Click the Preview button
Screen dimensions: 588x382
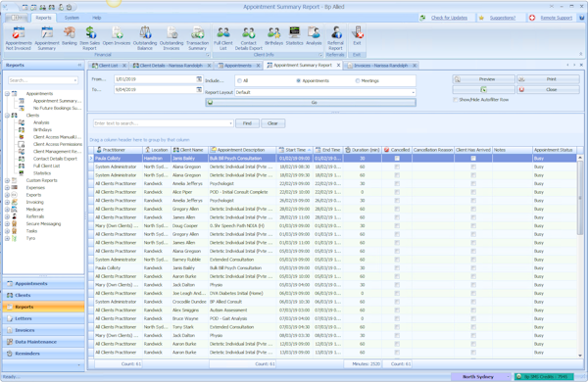point(483,79)
